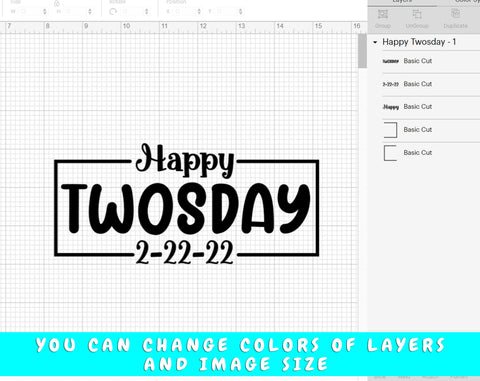Screen dimensions: 480x381
Task: Click the Position X stepper arrows
Action: point(199,12)
